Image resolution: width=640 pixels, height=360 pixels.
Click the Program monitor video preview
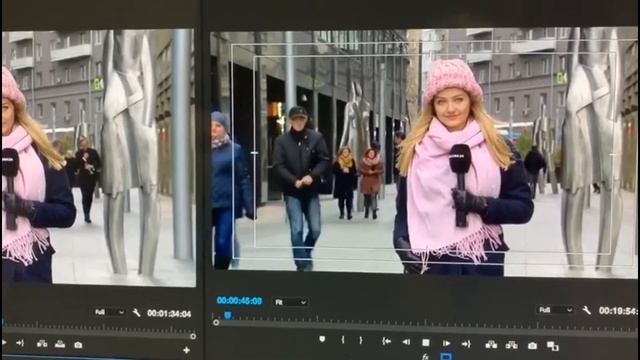(424, 152)
